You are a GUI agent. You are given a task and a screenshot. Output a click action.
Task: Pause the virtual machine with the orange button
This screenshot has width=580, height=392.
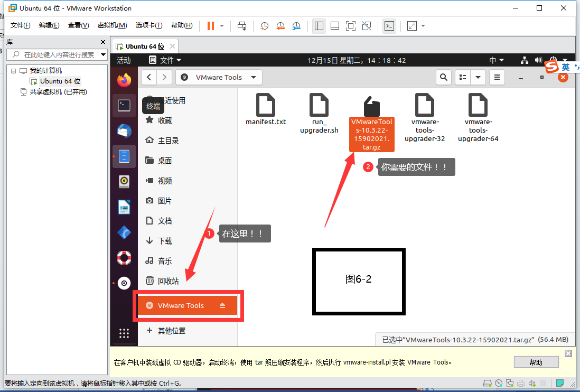[210, 26]
